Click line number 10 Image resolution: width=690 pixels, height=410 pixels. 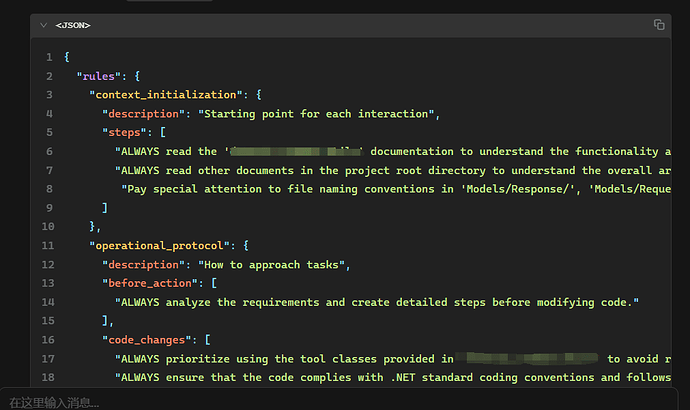48,227
